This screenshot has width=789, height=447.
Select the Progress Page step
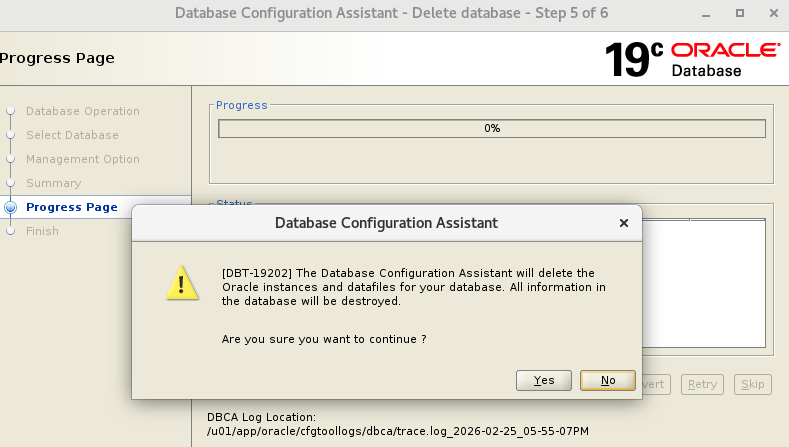point(71,207)
